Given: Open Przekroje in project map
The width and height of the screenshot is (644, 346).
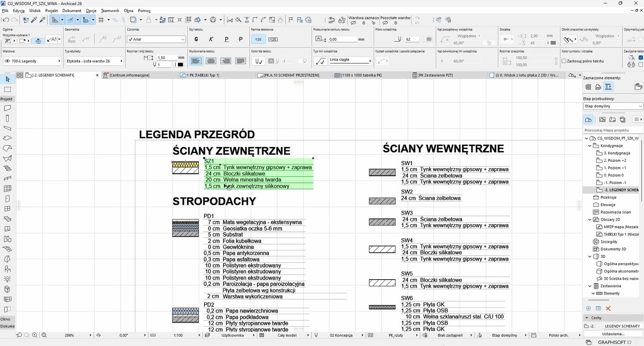Looking at the screenshot, I should 608,198.
